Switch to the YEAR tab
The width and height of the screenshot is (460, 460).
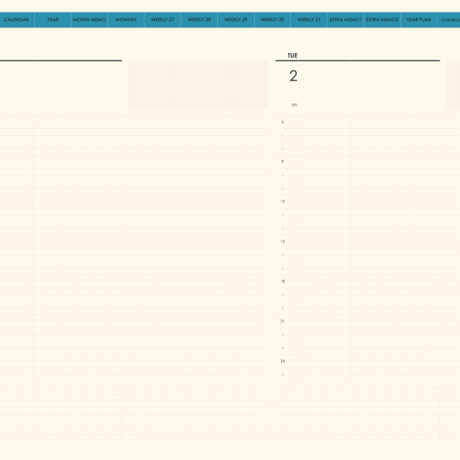[53, 20]
